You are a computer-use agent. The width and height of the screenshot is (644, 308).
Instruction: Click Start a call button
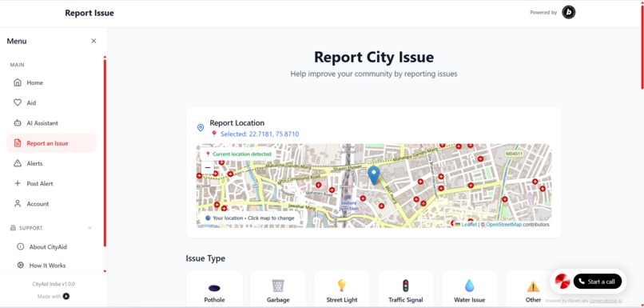pos(598,282)
